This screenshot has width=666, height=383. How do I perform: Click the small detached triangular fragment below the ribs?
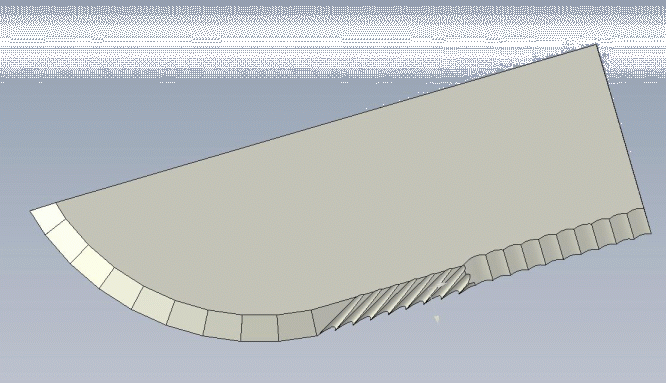tap(437, 318)
